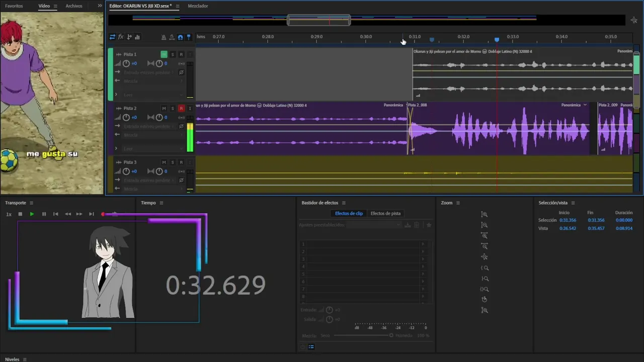The width and height of the screenshot is (644, 362).
Task: Solo Pista 2 track
Action: coord(173,108)
